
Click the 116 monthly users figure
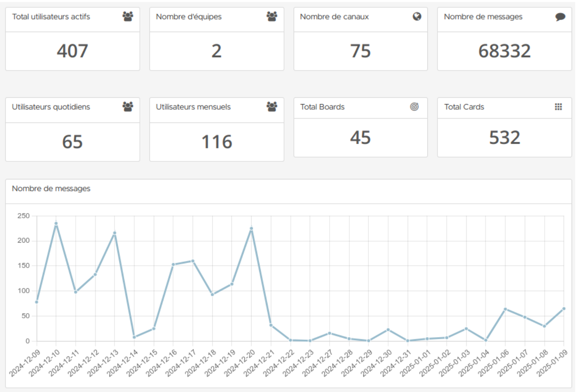(x=217, y=142)
